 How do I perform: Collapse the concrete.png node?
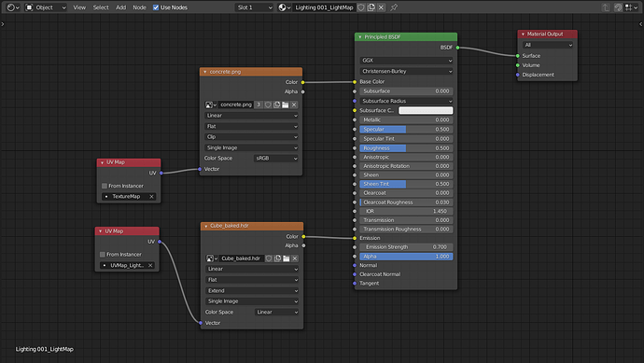point(205,72)
